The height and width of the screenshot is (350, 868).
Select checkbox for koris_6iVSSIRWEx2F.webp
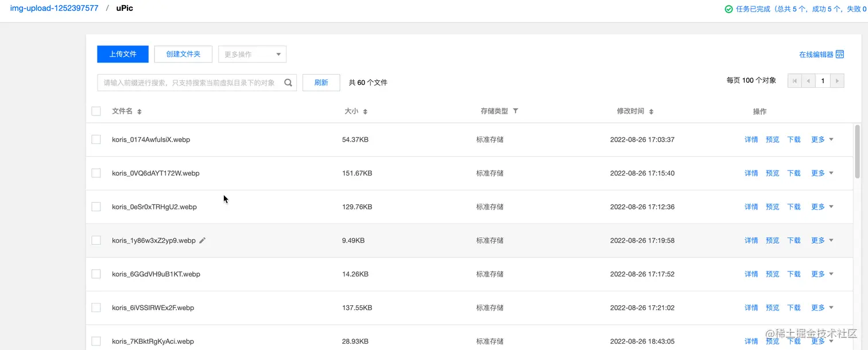[96, 308]
